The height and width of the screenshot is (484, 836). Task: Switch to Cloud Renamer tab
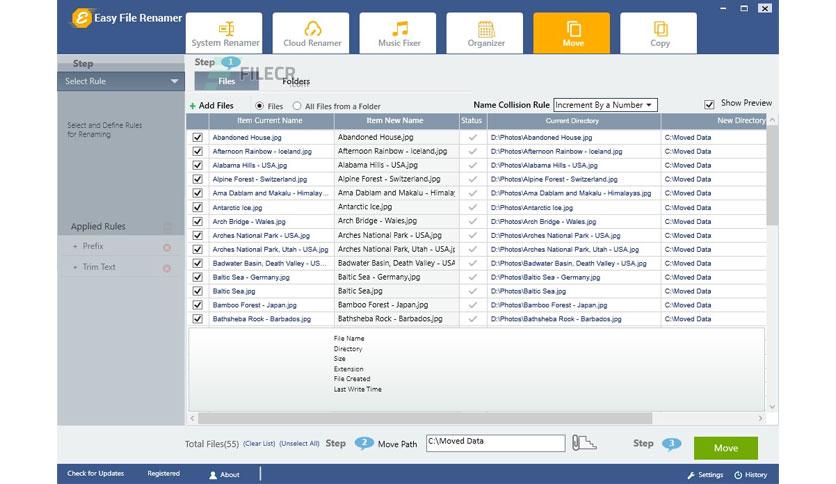[311, 33]
